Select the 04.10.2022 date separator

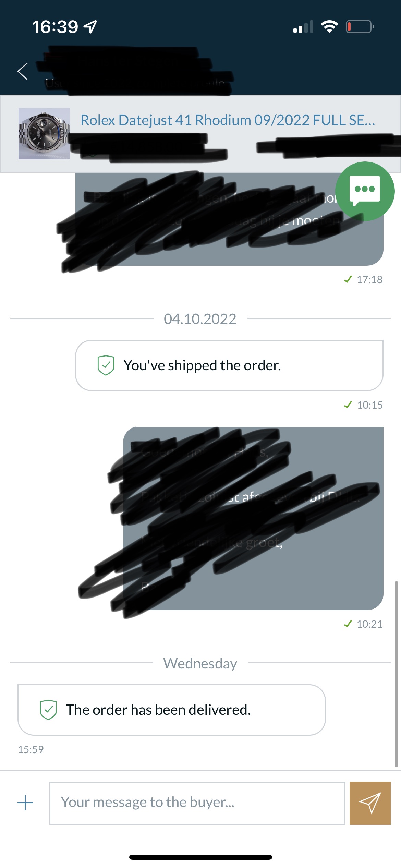tap(200, 319)
